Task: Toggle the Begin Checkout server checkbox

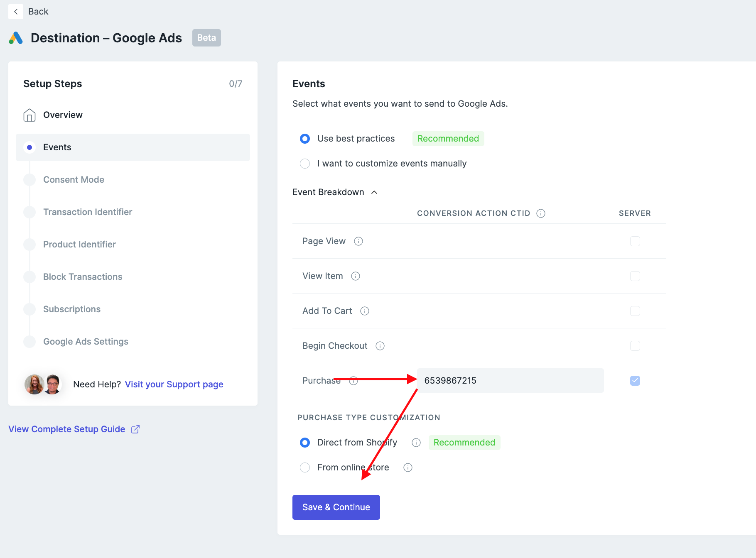Action: (635, 346)
